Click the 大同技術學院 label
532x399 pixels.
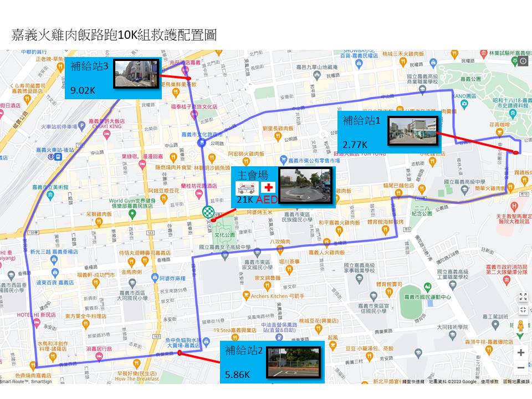[x=452, y=327]
